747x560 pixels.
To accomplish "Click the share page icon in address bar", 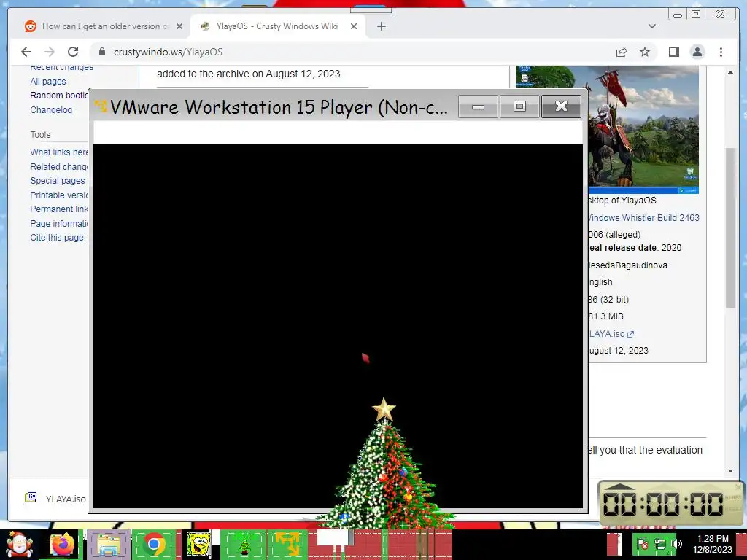I will (622, 52).
